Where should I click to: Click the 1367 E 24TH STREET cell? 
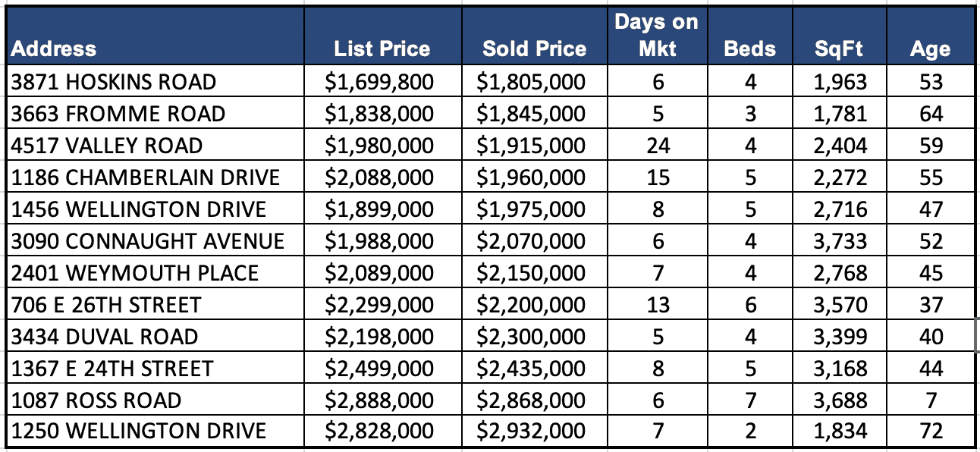(112, 369)
